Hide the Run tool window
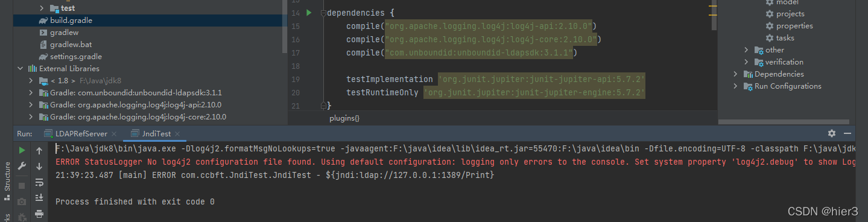This screenshot has height=222, width=868. pyautogui.click(x=847, y=133)
